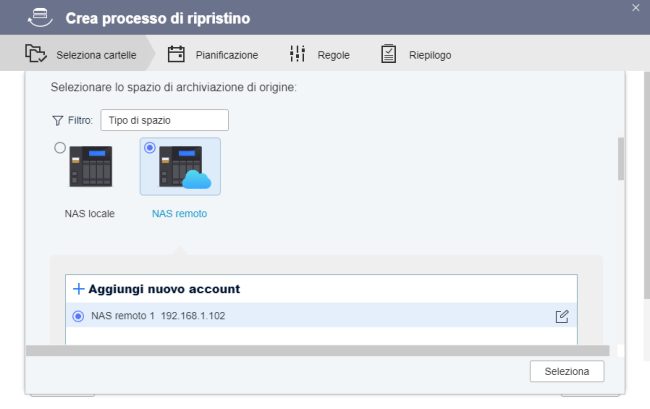
Task: Select the NAS remoto 1 account radio button
Action: (x=78, y=316)
